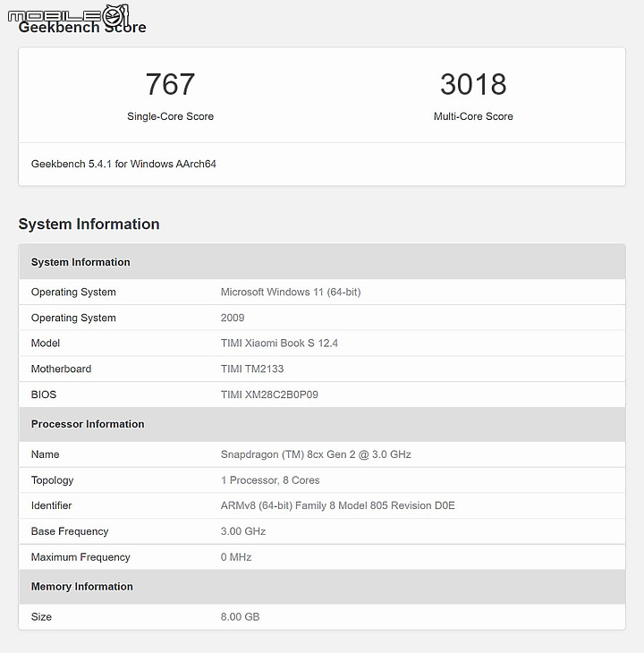The width and height of the screenshot is (644, 653).
Task: Select the Single-Core Score label
Action: click(x=170, y=116)
